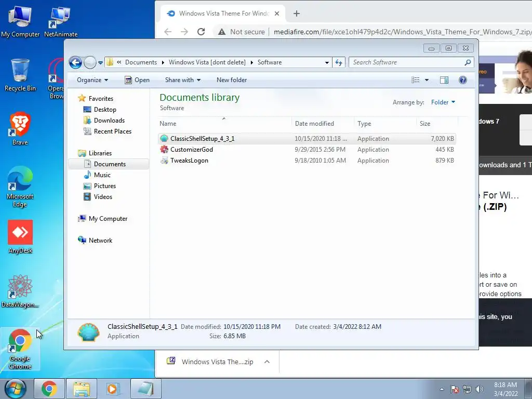
Task: Select the Windows Vista Theme Chrome tab
Action: [223, 14]
